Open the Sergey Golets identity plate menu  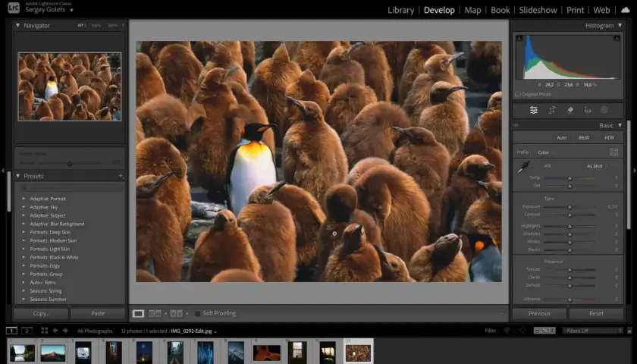point(49,10)
